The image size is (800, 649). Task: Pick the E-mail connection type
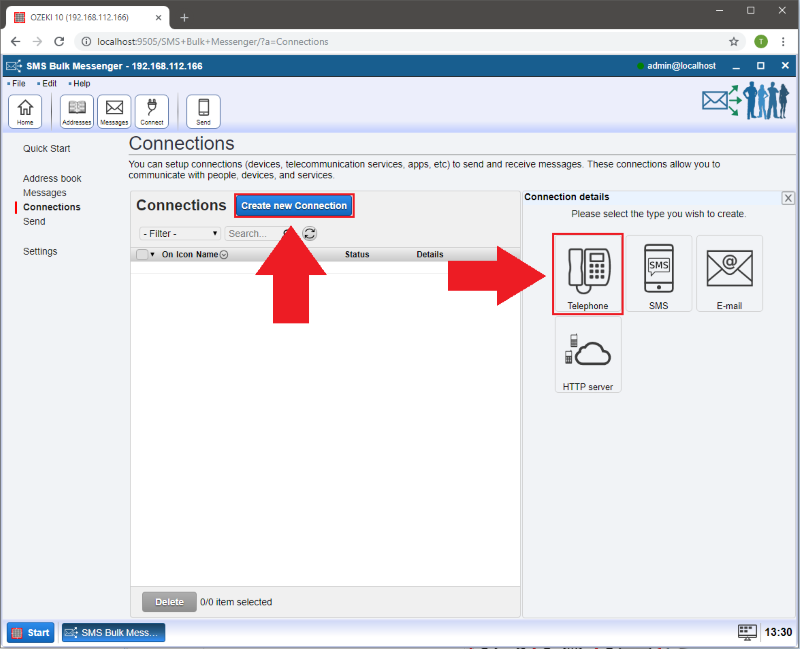729,274
